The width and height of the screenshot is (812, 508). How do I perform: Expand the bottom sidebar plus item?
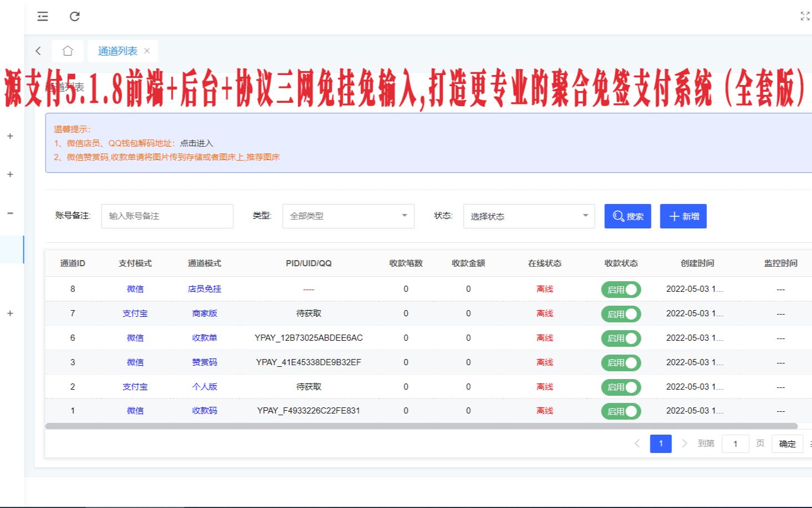tap(10, 313)
